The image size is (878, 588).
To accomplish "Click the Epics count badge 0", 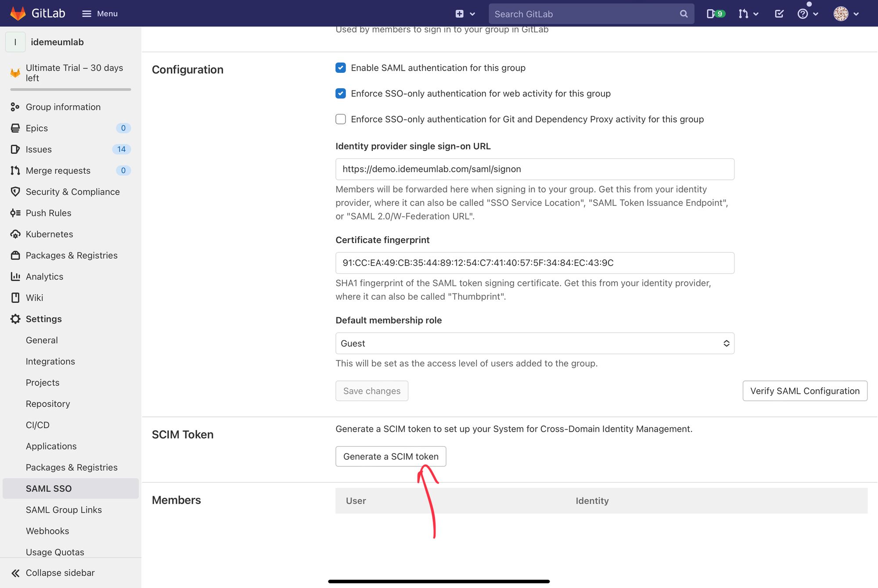I will coord(123,128).
